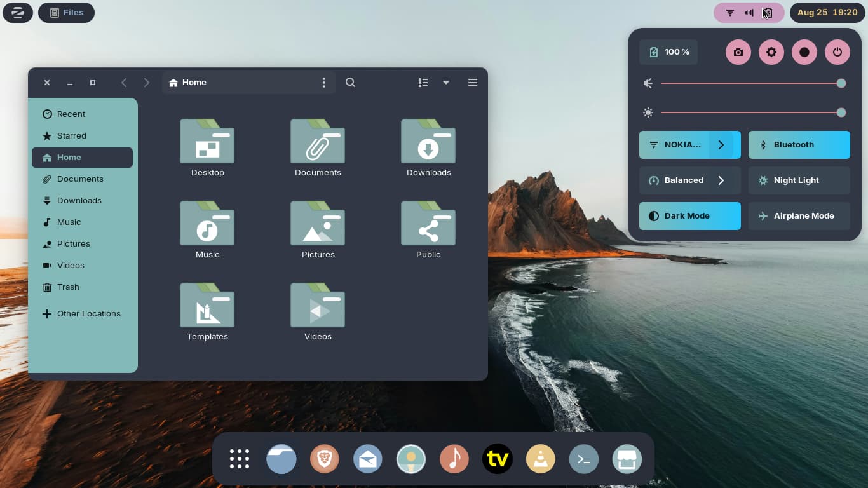
Task: Toggle Dark Mode off
Action: point(689,216)
